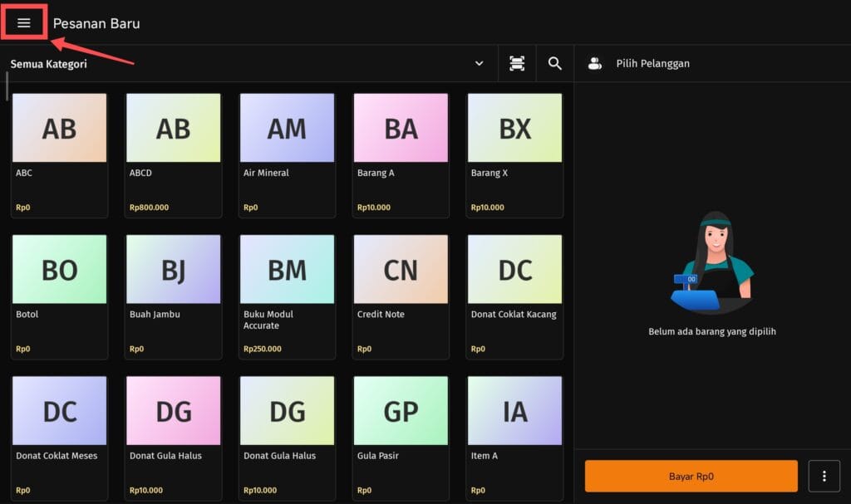This screenshot has height=504, width=851.
Task: Open product search magnifier
Action: click(554, 63)
